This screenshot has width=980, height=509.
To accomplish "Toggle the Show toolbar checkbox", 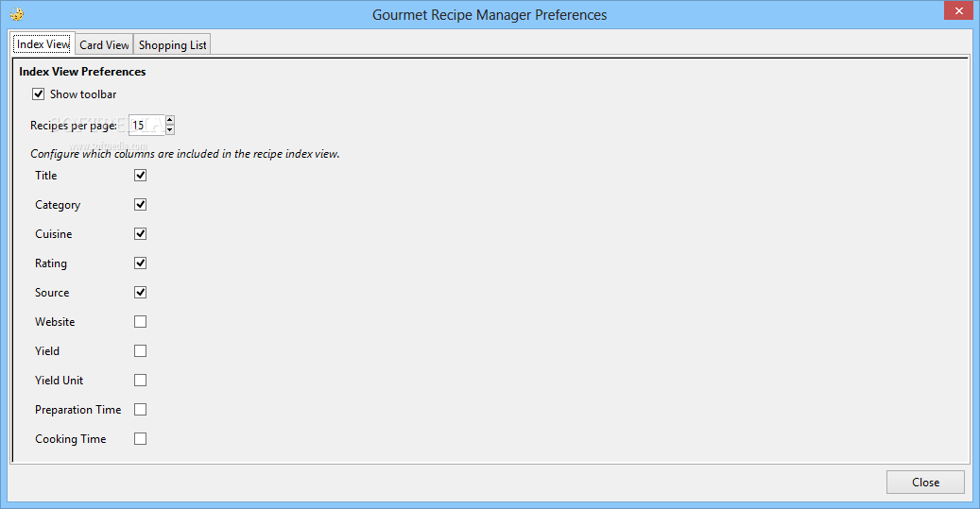I will [39, 94].
